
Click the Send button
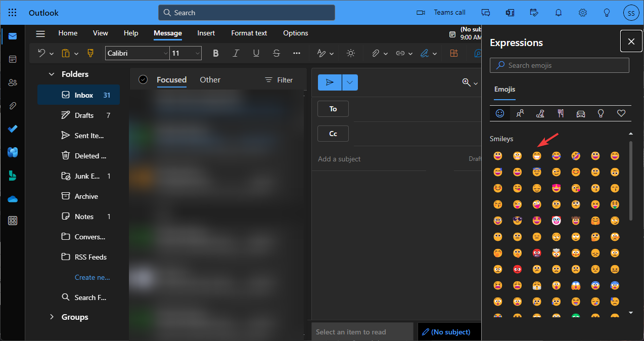point(330,82)
